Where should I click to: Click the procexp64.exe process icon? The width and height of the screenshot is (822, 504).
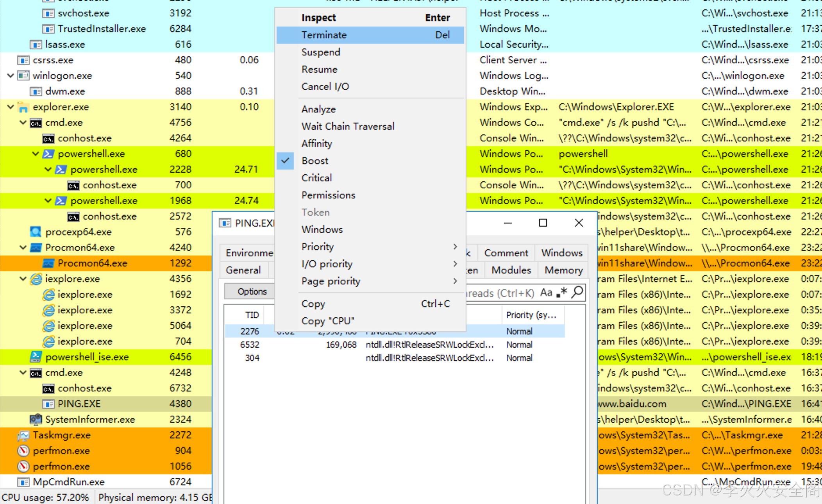36,232
